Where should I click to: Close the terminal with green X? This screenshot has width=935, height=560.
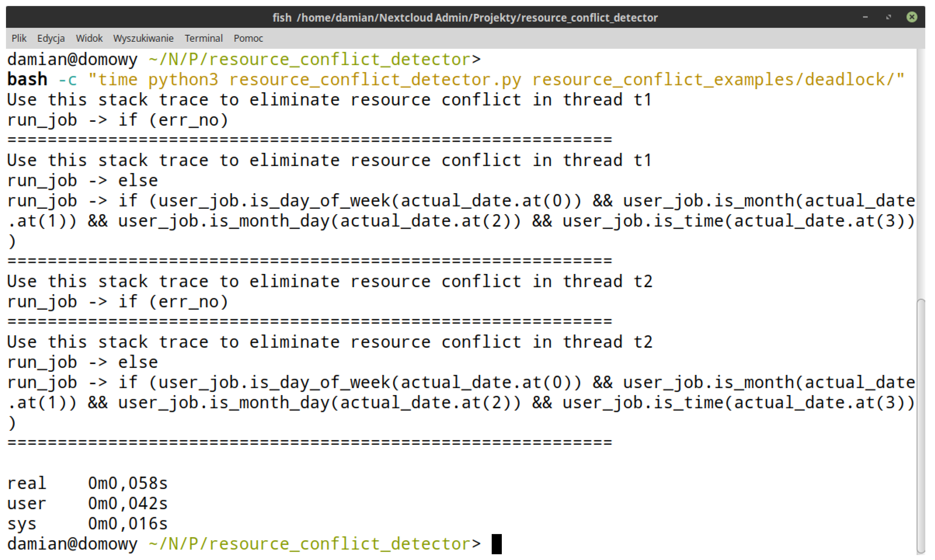pyautogui.click(x=912, y=17)
